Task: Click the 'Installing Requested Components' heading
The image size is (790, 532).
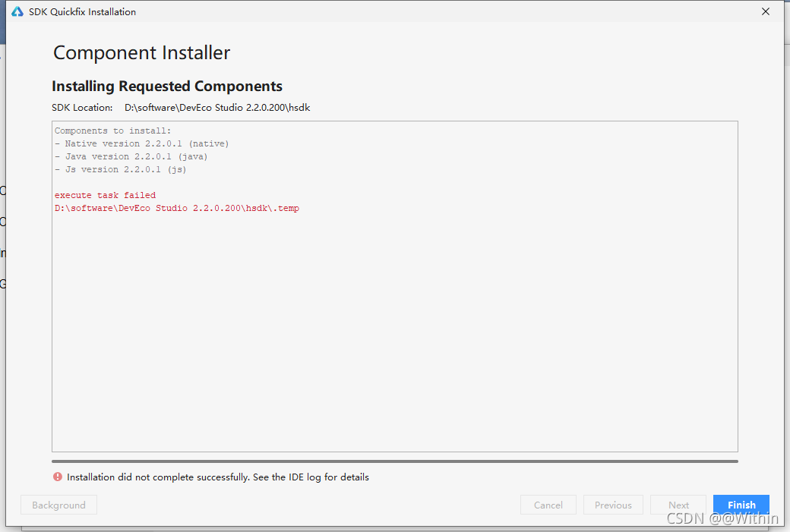Action: [x=167, y=86]
